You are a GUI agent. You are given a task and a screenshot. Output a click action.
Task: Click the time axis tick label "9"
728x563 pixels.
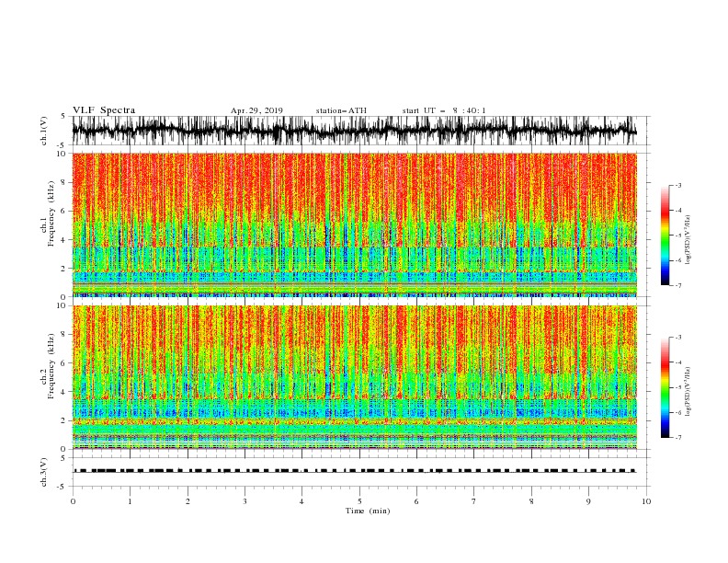pos(588,501)
